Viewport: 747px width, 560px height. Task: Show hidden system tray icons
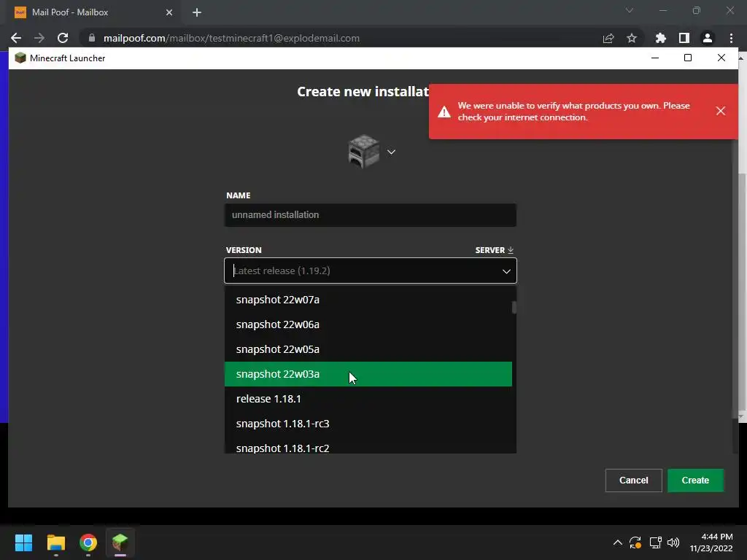617,542
